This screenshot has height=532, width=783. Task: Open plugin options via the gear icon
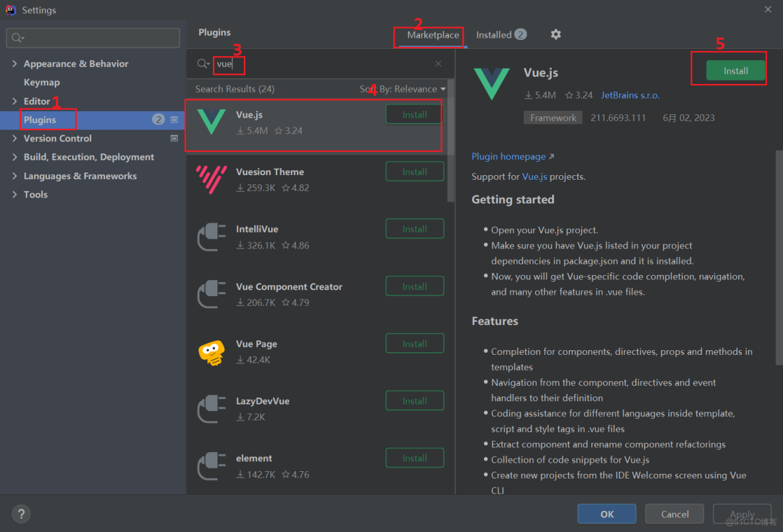pos(556,34)
